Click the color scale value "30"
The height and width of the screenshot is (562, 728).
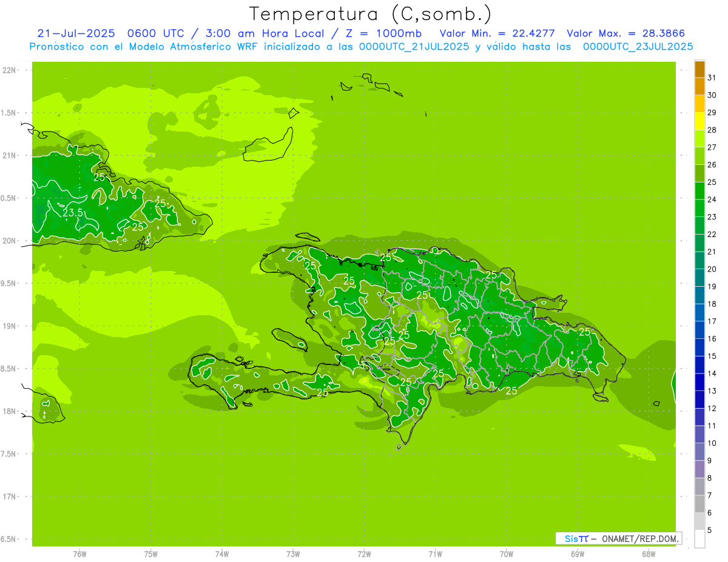[712, 95]
